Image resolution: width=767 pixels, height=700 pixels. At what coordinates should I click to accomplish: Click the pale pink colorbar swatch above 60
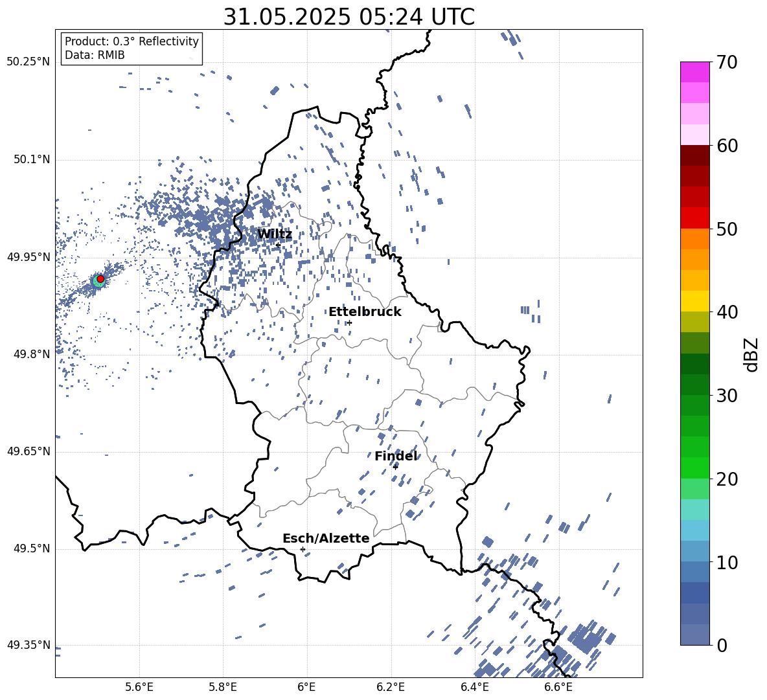(694, 135)
